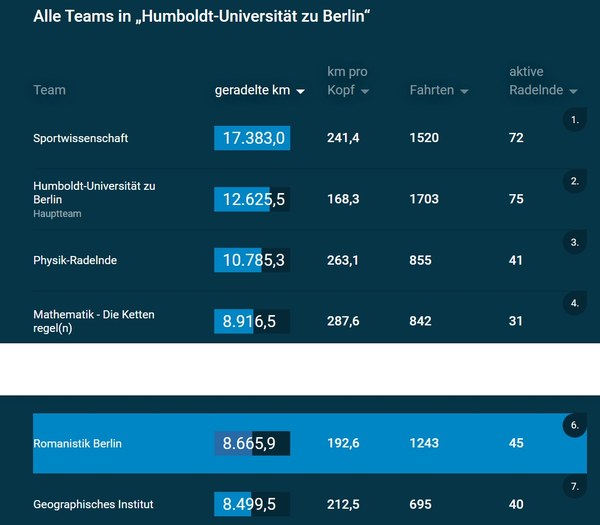The height and width of the screenshot is (525, 600).
Task: Click aktive Radelnde value 45
Action: [x=516, y=443]
